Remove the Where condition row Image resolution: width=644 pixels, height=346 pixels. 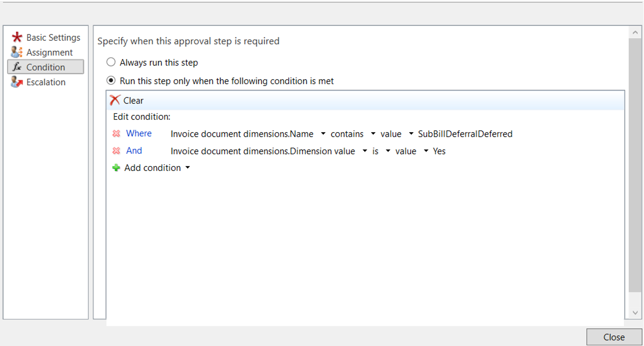coord(116,133)
